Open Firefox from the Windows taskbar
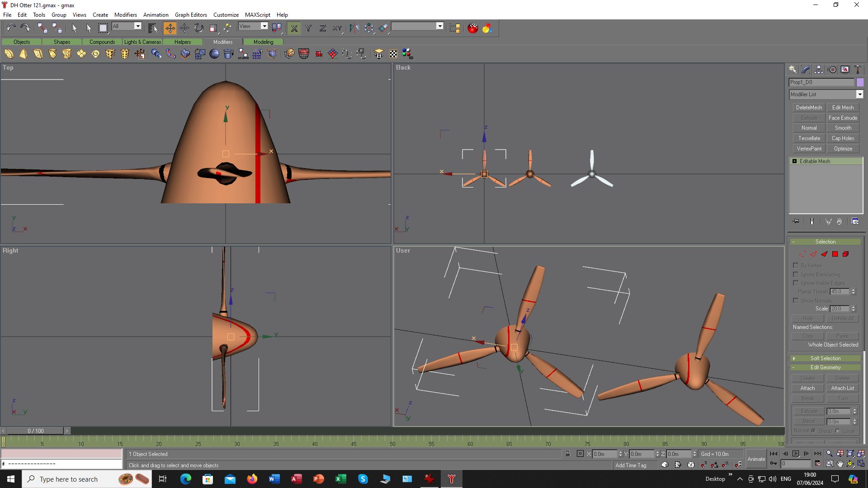The height and width of the screenshot is (488, 868). coord(252,479)
